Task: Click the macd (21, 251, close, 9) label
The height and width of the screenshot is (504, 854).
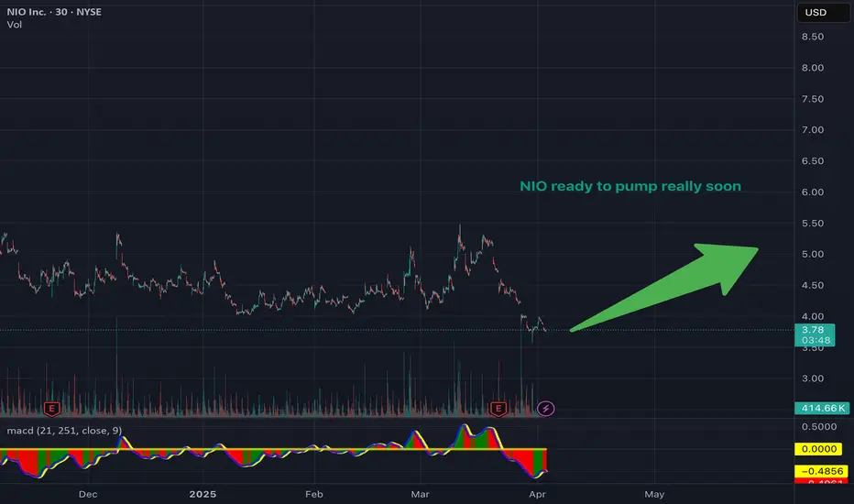Action: pyautogui.click(x=64, y=431)
